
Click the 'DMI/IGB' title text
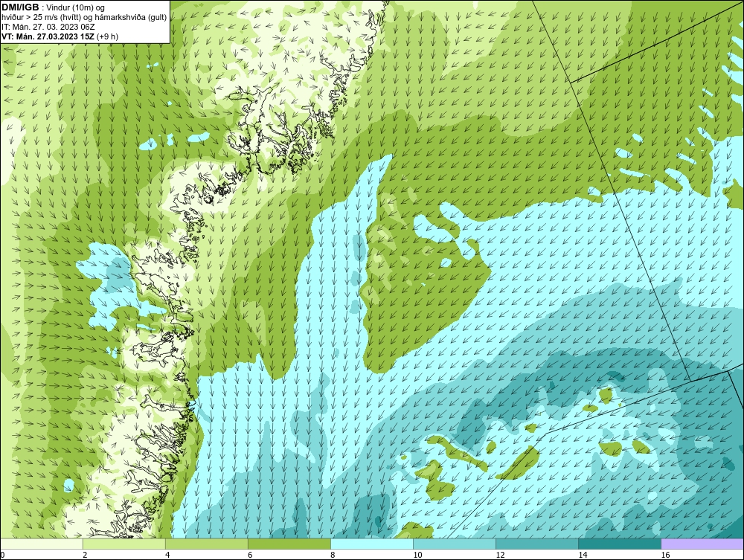[20, 7]
